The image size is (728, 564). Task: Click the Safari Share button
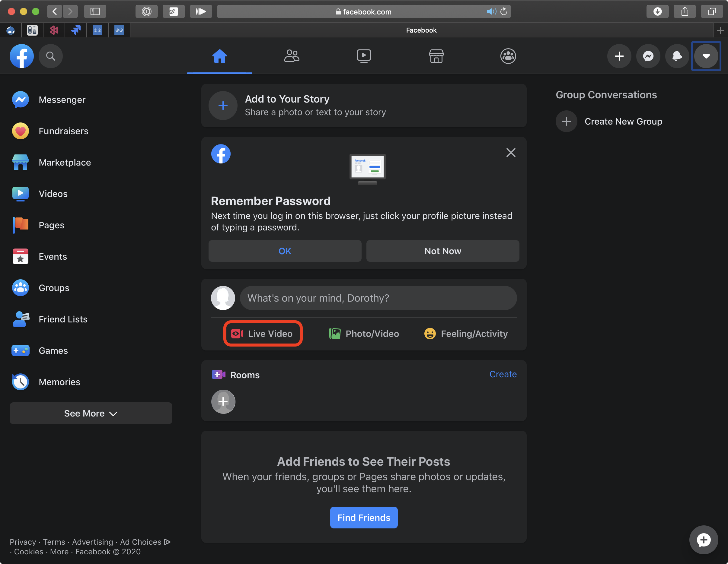(x=685, y=12)
